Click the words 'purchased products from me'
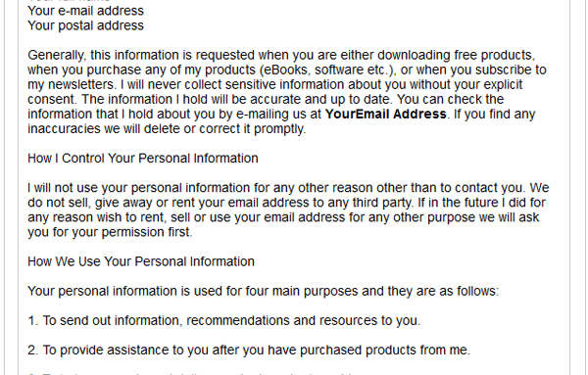Image resolution: width=588 pixels, height=375 pixels. (x=384, y=350)
